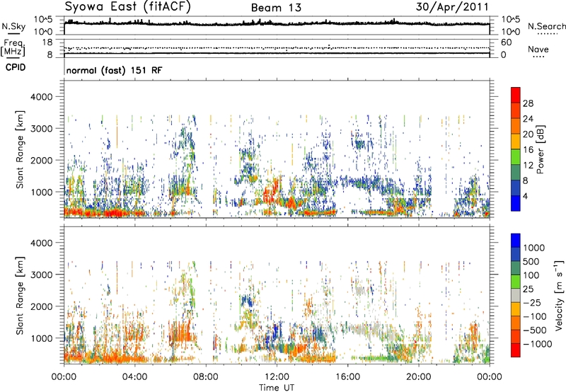This screenshot has width=566, height=392.
Task: Click 'normal (fast) 151 RF' text
Action: tap(114, 70)
